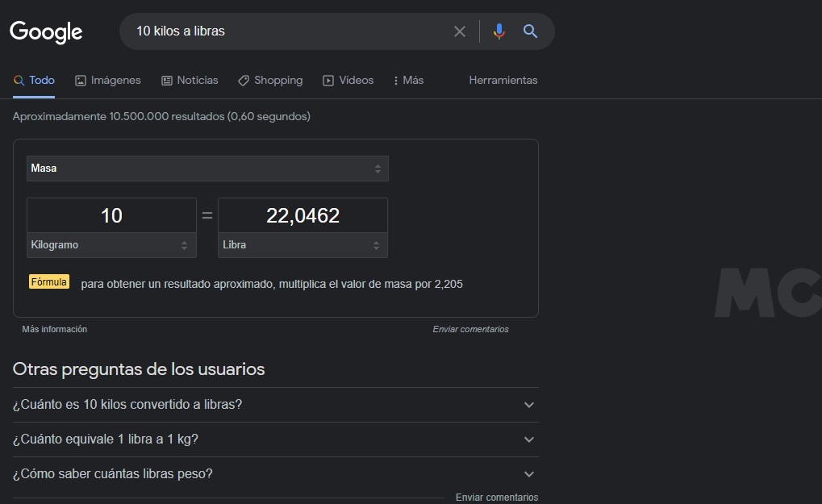Open the Imágenes tab

pyautogui.click(x=107, y=81)
